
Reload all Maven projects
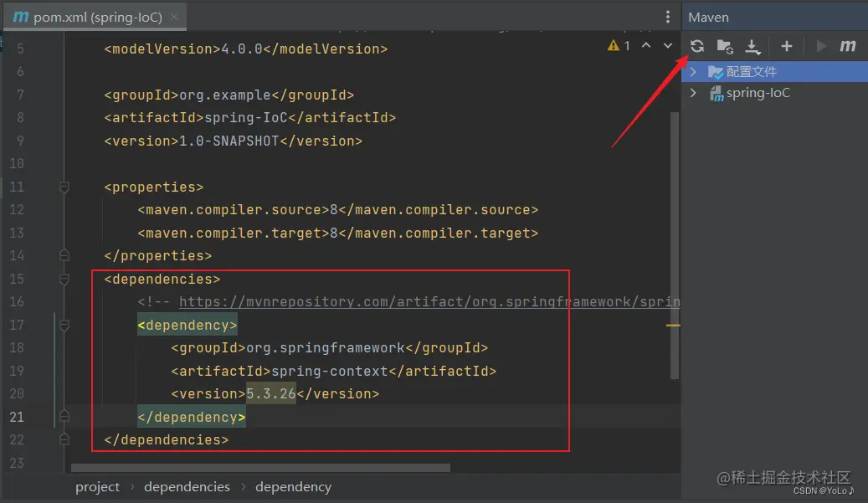point(697,46)
